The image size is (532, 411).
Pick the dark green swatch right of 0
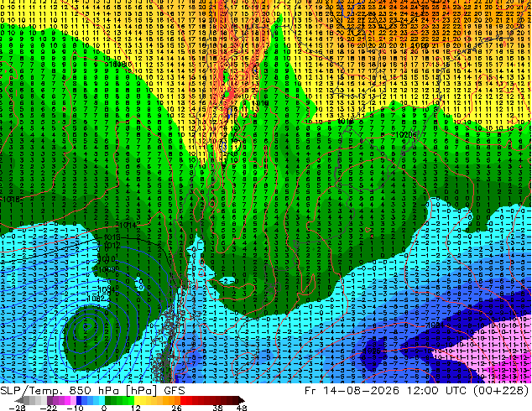point(108,400)
